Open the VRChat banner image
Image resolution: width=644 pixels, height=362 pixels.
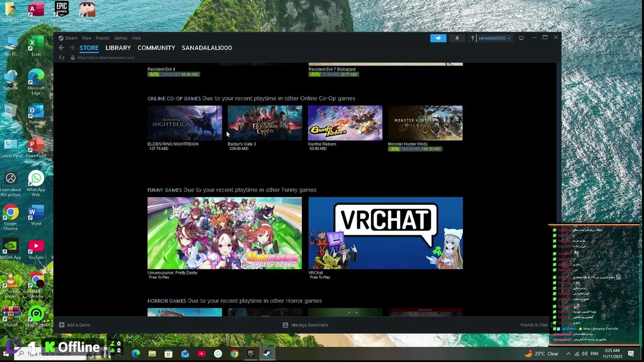click(x=385, y=233)
